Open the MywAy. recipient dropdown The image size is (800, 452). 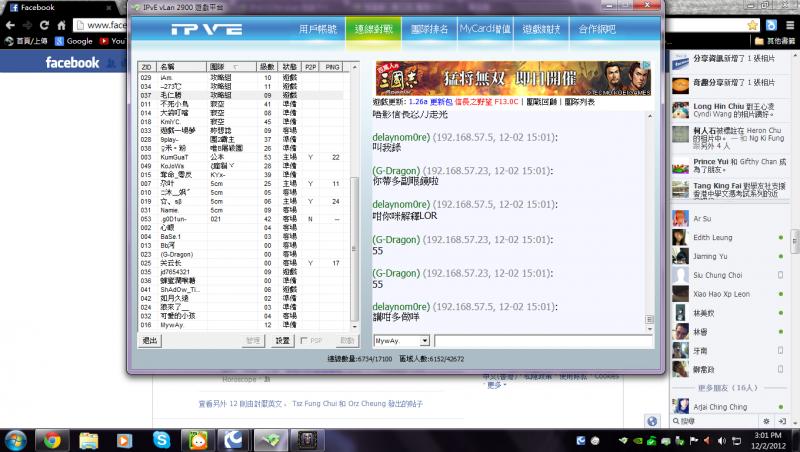[x=424, y=341]
